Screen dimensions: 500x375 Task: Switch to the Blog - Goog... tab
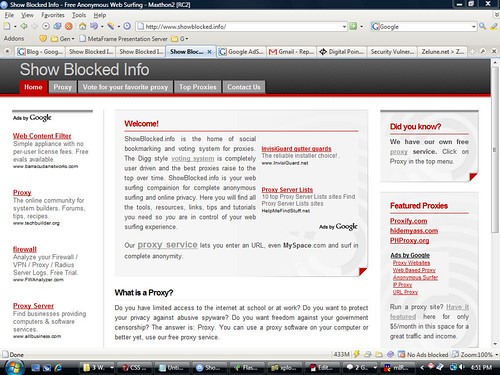pyautogui.click(x=40, y=52)
